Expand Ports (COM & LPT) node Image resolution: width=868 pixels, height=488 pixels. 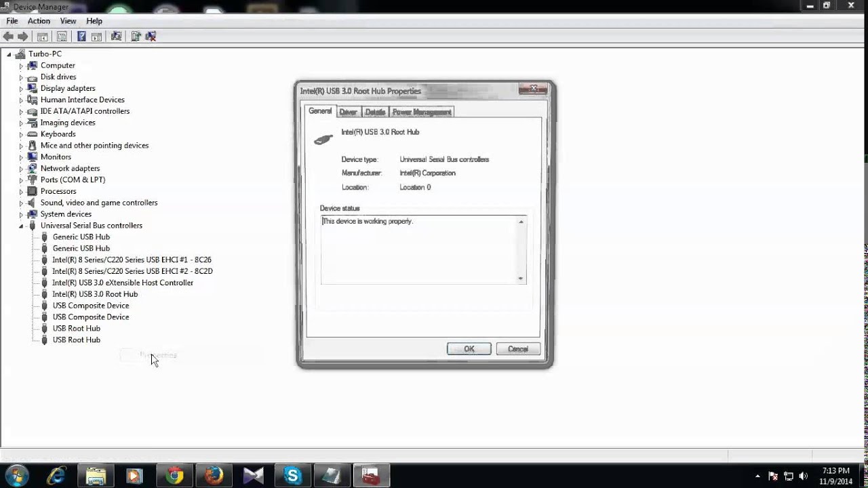(x=21, y=180)
